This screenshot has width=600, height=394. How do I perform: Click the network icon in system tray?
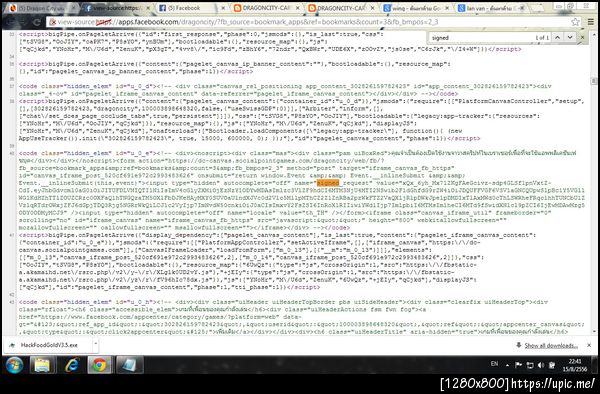point(530,365)
